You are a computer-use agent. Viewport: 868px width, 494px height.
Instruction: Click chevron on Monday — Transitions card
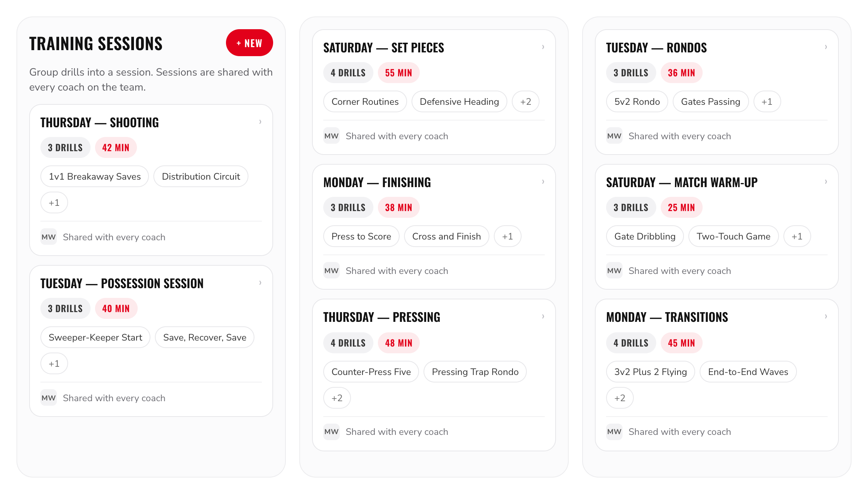(x=826, y=317)
